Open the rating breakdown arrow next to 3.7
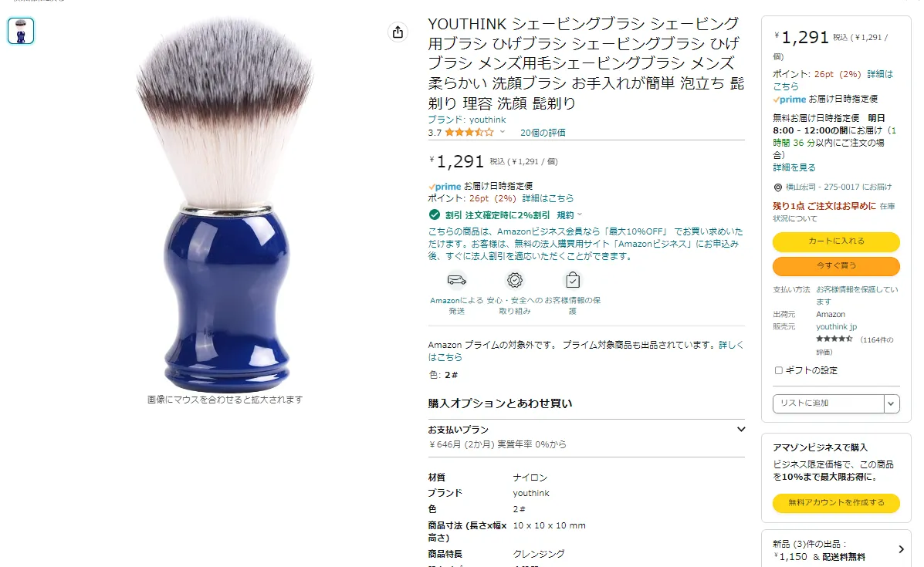This screenshot has height=567, width=924. point(502,132)
